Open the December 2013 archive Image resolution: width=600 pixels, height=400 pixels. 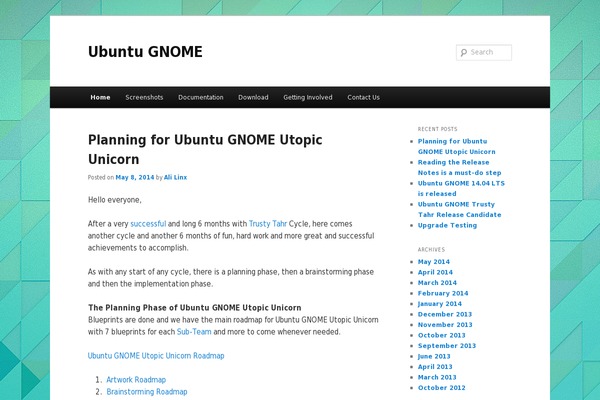[445, 314]
